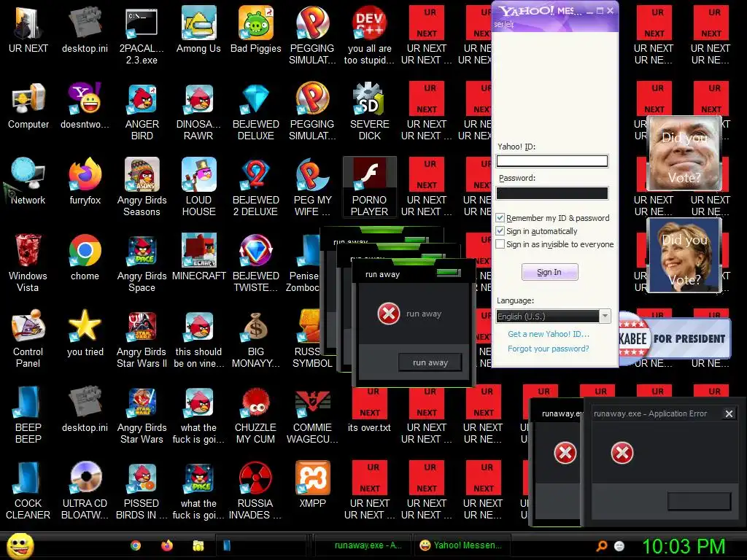Open Get a new Yahoo! ID link
Image resolution: width=747 pixels, height=560 pixels.
[549, 334]
